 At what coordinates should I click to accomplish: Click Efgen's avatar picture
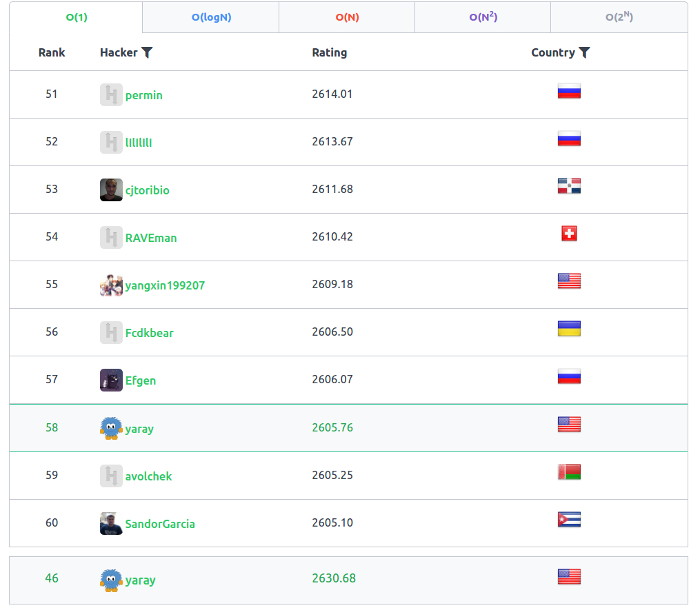pyautogui.click(x=111, y=380)
